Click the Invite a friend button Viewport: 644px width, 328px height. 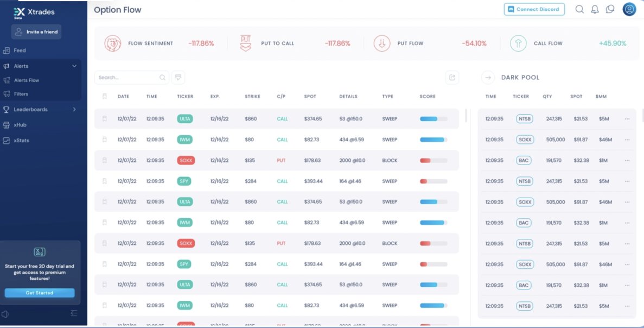point(36,31)
